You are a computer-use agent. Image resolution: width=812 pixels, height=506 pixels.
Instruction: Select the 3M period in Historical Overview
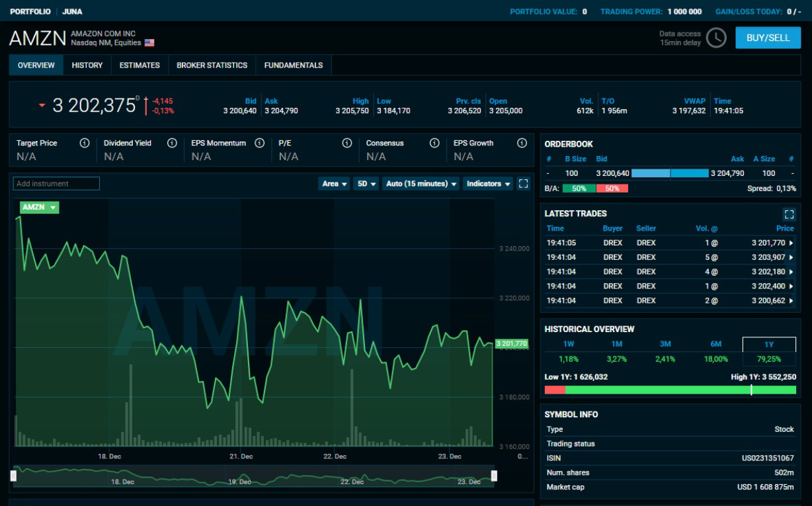[665, 344]
